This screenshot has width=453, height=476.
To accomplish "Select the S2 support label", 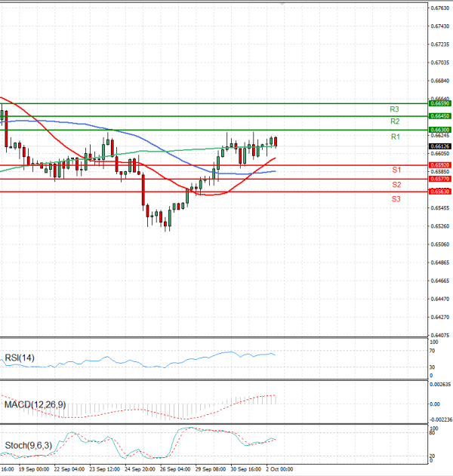I will tap(396, 184).
